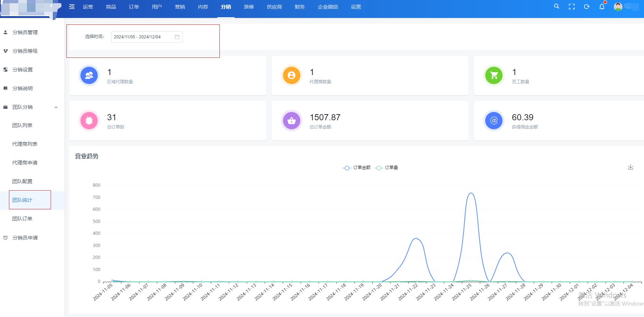Image resolution: width=644 pixels, height=317 pixels.
Task: Download the 营业趋势 chart image
Action: 631,167
